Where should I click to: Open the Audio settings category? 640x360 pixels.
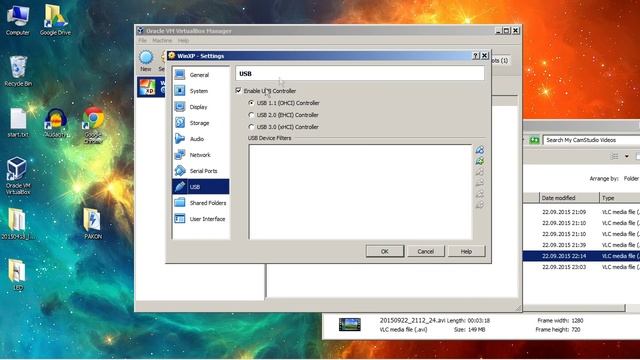pyautogui.click(x=200, y=139)
